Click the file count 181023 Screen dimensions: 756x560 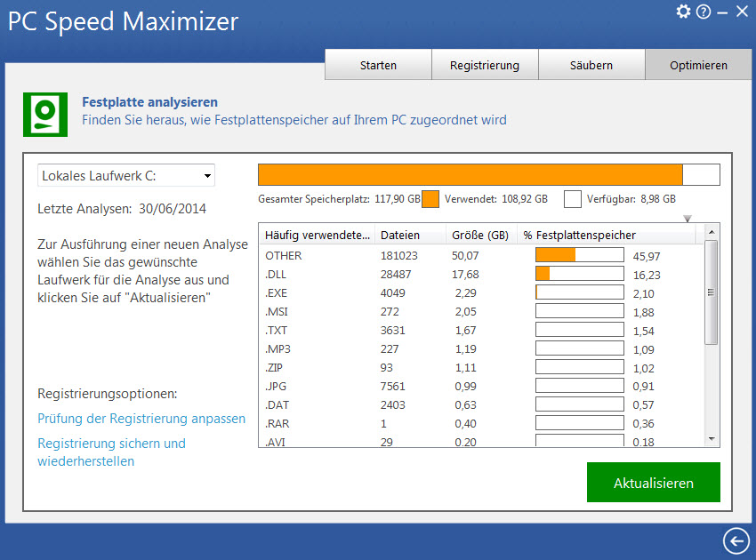click(x=398, y=255)
